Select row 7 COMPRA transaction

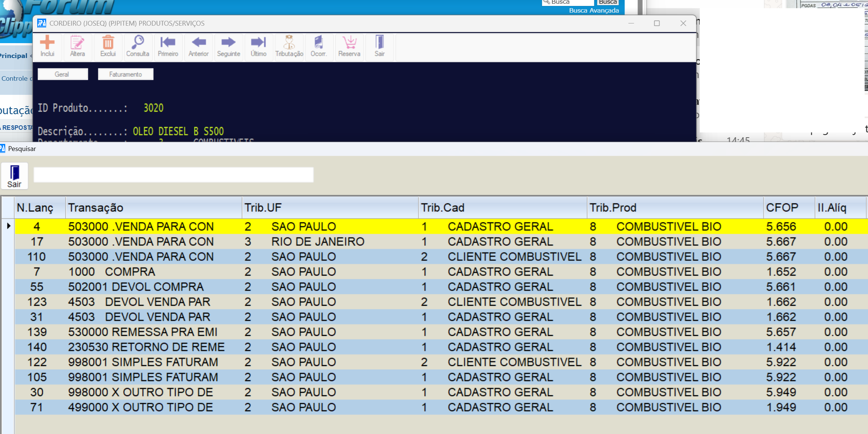(130, 272)
